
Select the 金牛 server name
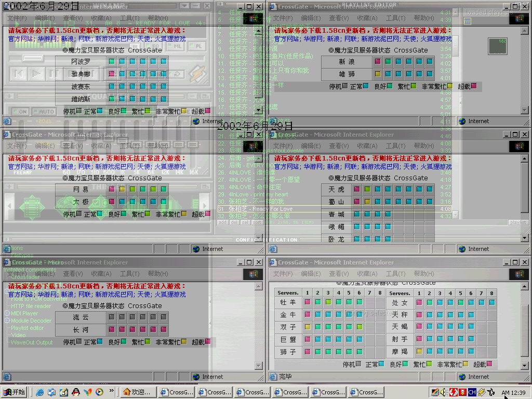(288, 314)
